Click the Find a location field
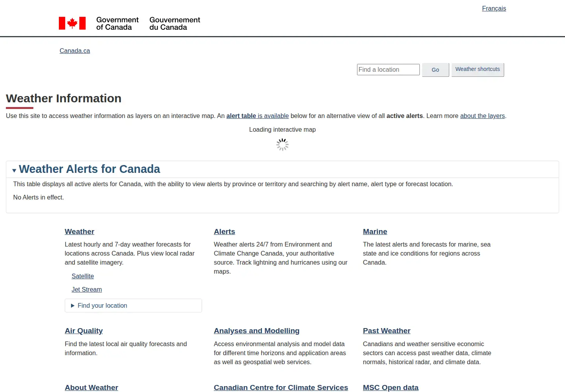This screenshot has width=565, height=392. click(388, 70)
